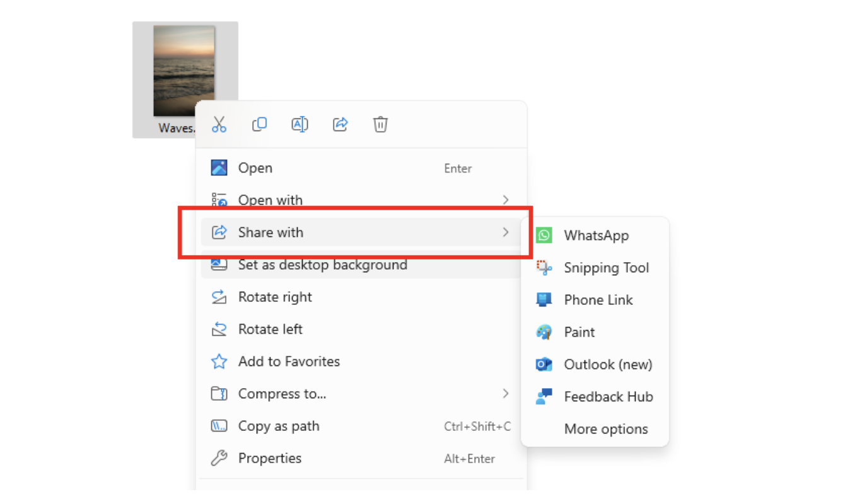Share with Snipping Tool

[x=595, y=268]
